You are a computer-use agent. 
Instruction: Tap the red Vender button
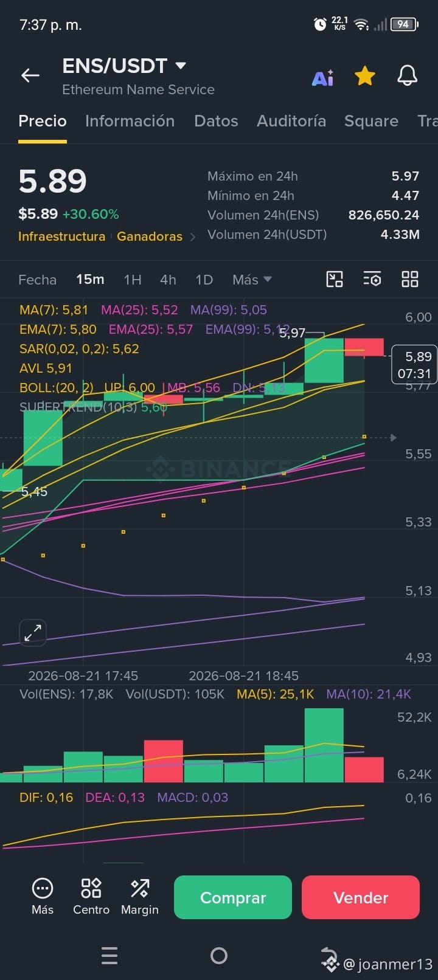coord(361,897)
